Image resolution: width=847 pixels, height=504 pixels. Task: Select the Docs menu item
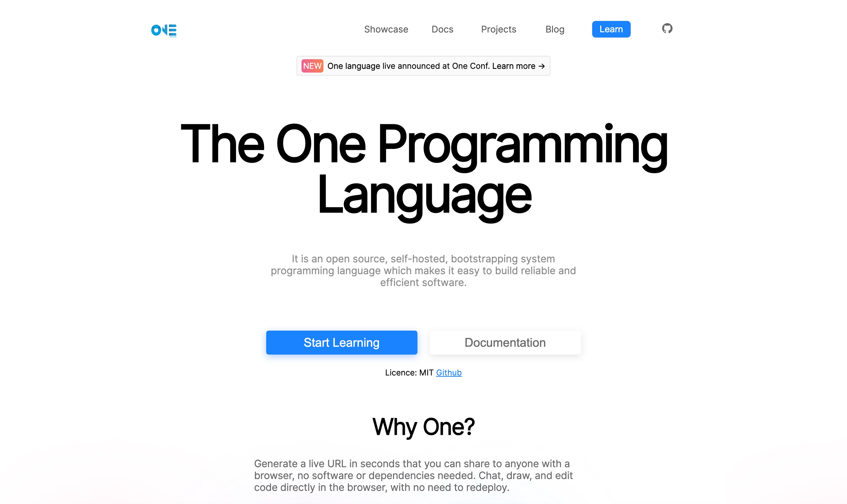pyautogui.click(x=443, y=29)
